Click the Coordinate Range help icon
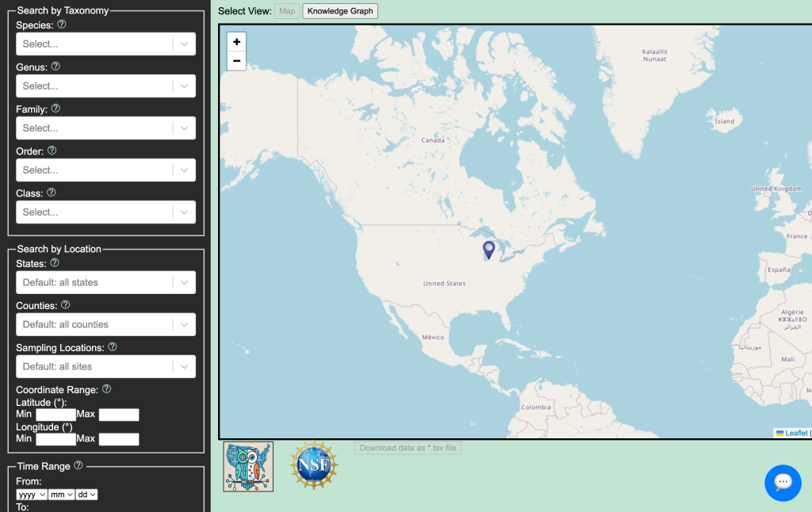Image resolution: width=812 pixels, height=512 pixels. (x=107, y=389)
